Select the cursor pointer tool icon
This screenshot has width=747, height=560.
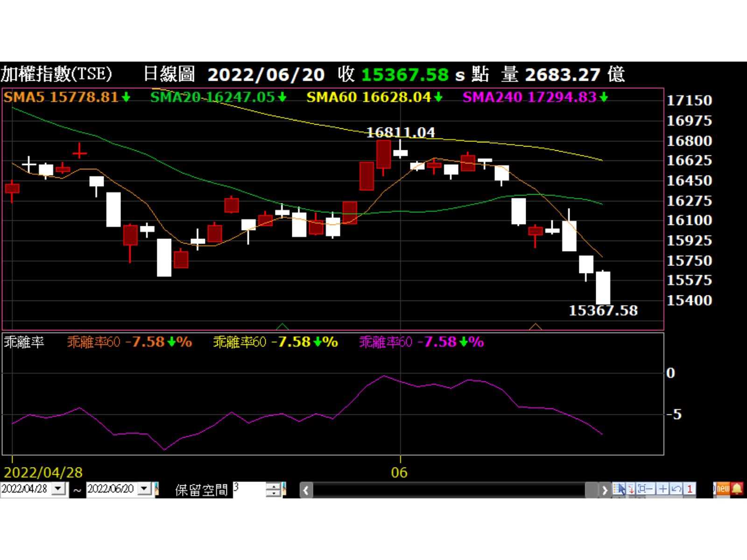pos(620,489)
